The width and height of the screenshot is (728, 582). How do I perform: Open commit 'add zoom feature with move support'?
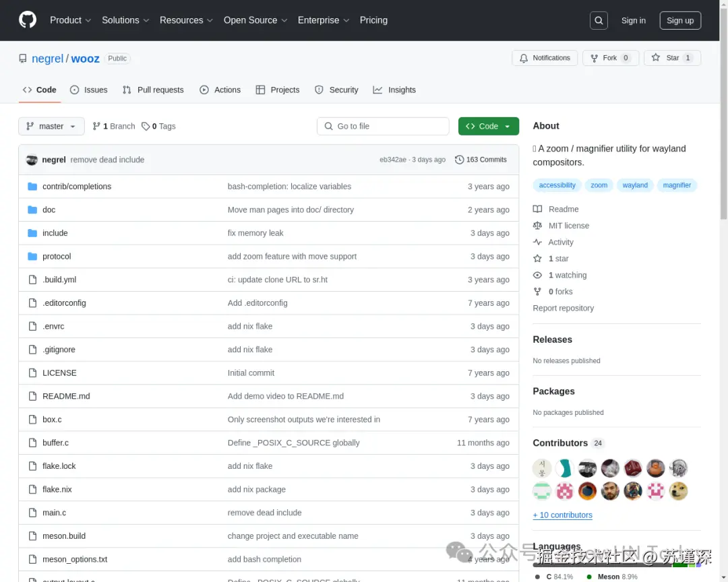[292, 256]
